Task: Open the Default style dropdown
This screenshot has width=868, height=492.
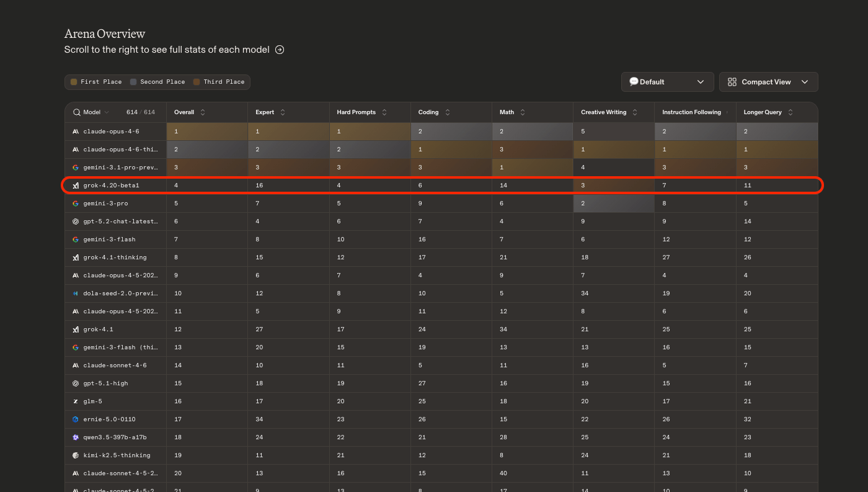Action: click(668, 82)
